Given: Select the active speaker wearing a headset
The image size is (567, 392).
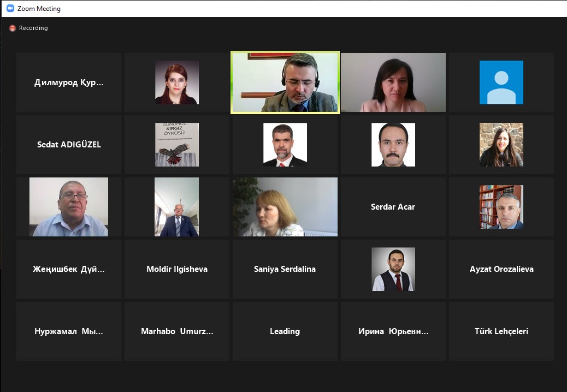Looking at the screenshot, I should tap(285, 82).
